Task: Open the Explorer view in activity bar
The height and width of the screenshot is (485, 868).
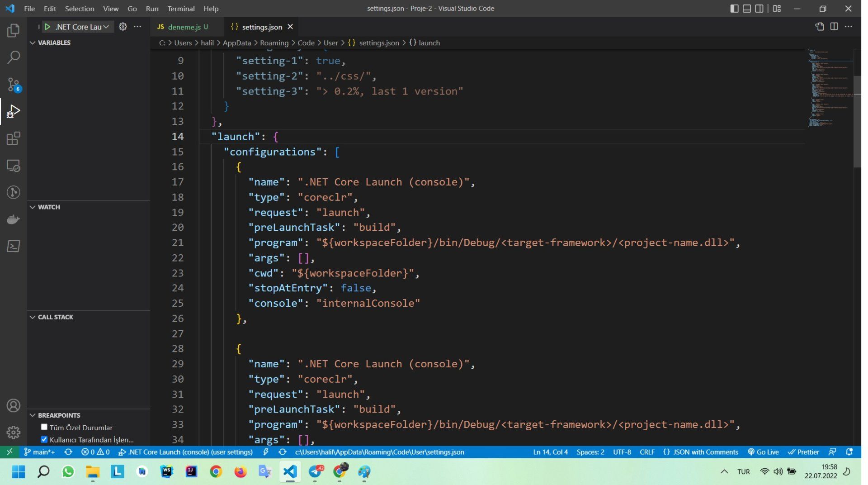Action: click(x=13, y=30)
